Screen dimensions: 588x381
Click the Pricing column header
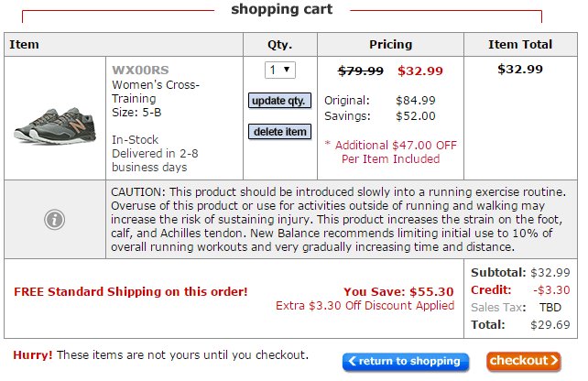click(x=390, y=44)
